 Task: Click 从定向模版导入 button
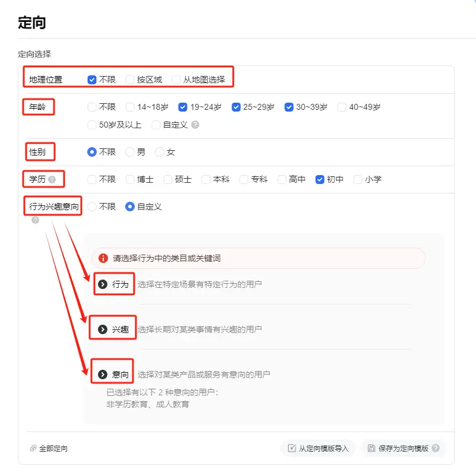[318, 448]
